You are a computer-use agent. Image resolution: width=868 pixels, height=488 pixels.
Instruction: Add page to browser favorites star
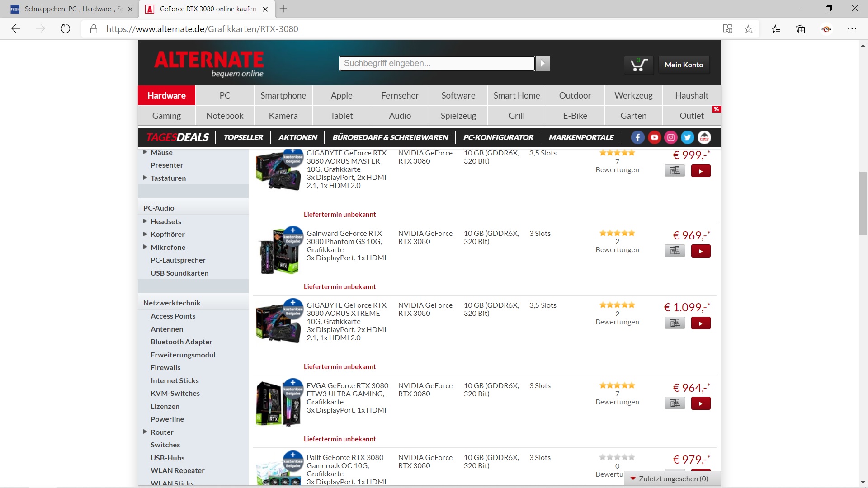tap(748, 29)
